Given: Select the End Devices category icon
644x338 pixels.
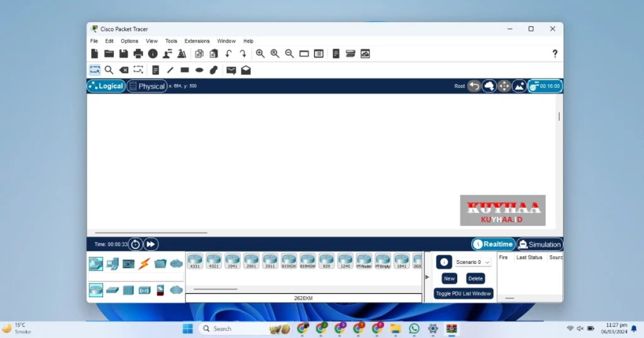Looking at the screenshot, I should pyautogui.click(x=112, y=264).
